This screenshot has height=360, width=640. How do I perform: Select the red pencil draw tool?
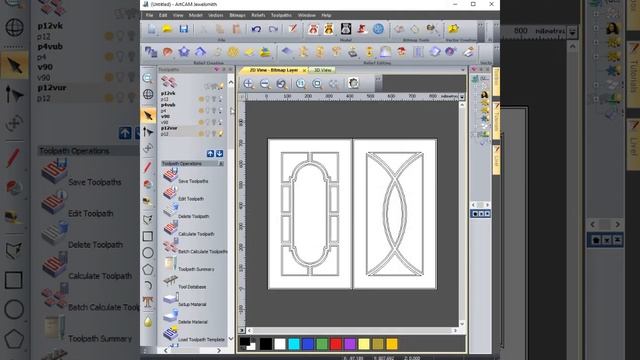coord(148,167)
